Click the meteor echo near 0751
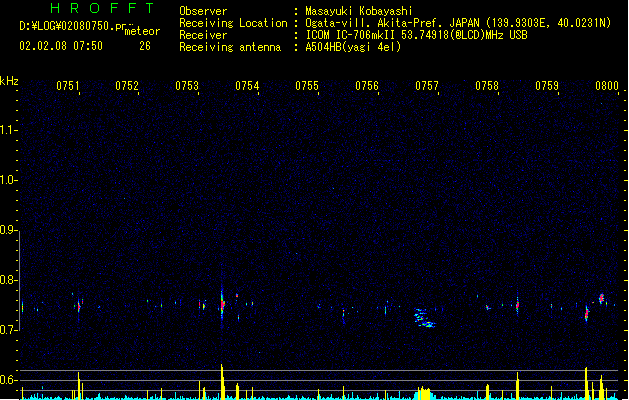 point(79,306)
